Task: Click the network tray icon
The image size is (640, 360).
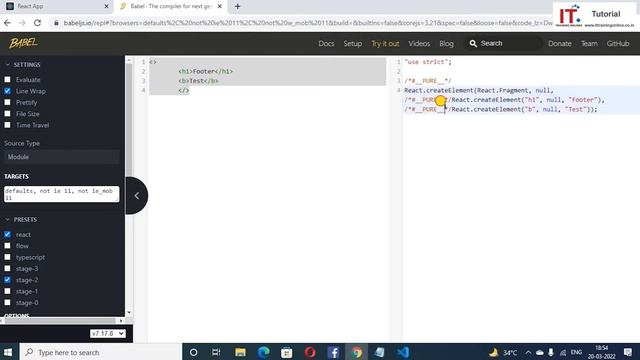Action: coord(563,352)
